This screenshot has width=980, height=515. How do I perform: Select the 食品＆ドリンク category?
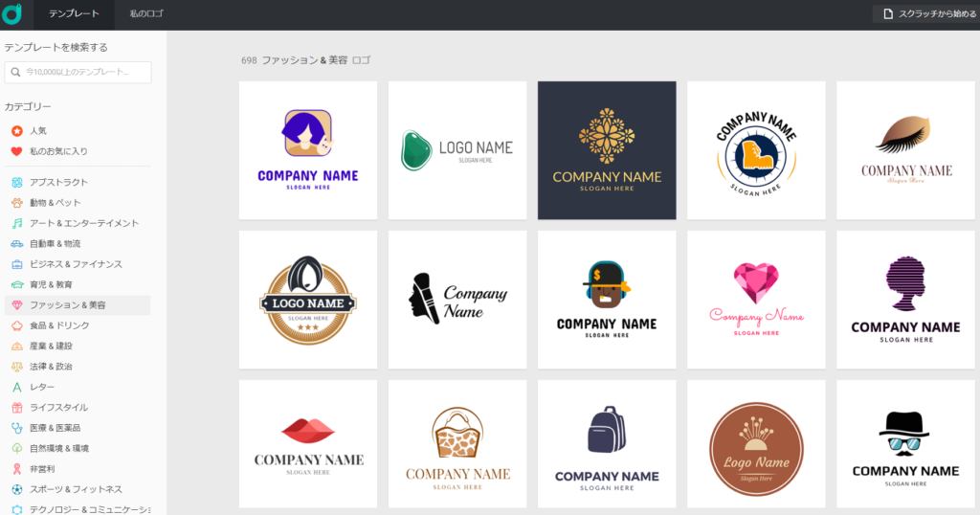[x=59, y=325]
